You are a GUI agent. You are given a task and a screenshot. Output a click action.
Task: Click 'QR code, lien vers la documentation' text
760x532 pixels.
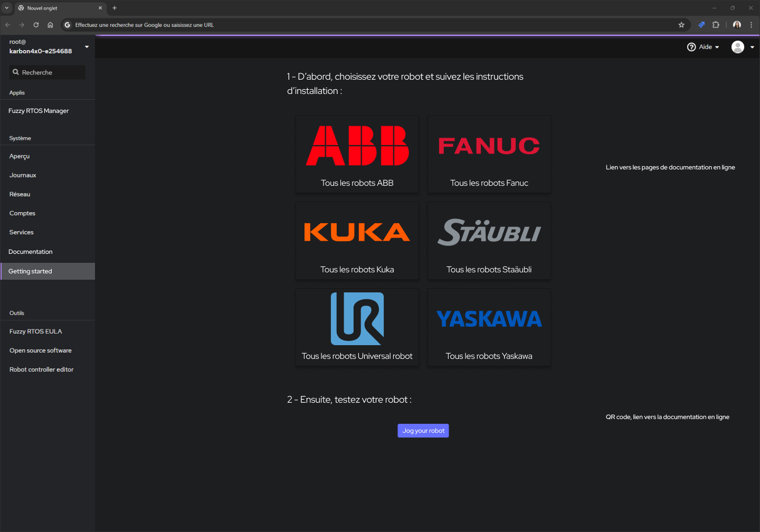668,417
